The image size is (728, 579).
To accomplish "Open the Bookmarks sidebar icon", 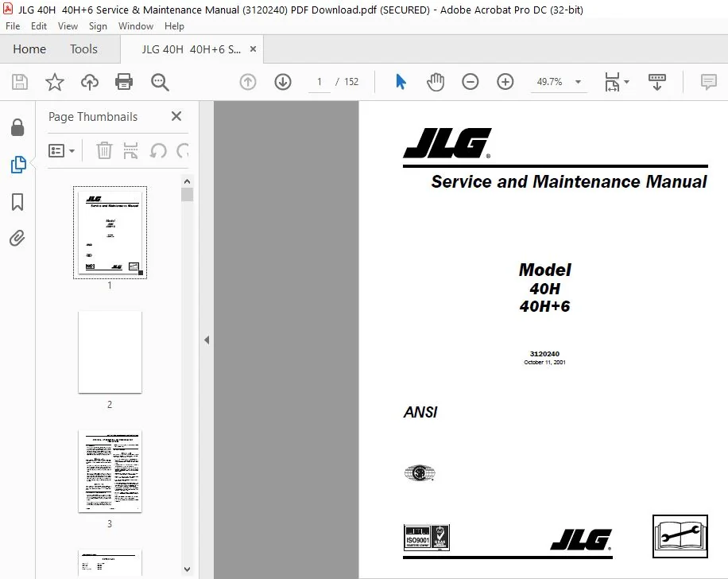I will pyautogui.click(x=17, y=202).
